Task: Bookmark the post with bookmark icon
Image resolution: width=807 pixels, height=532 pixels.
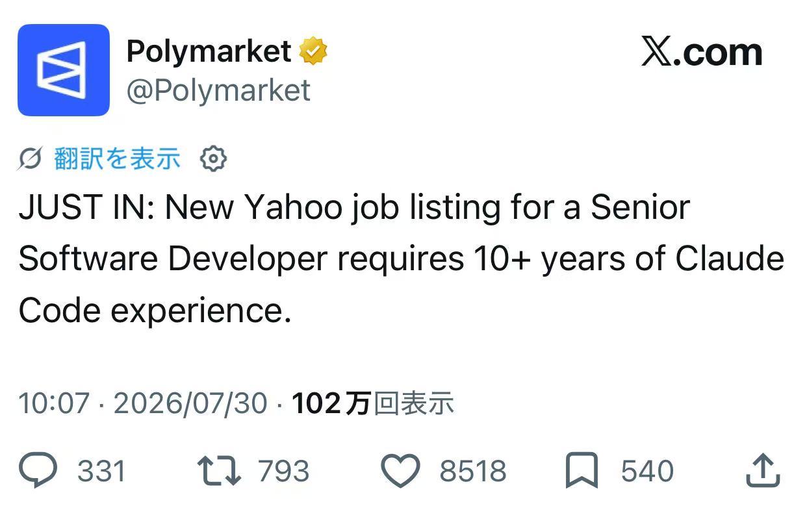Action: (582, 472)
